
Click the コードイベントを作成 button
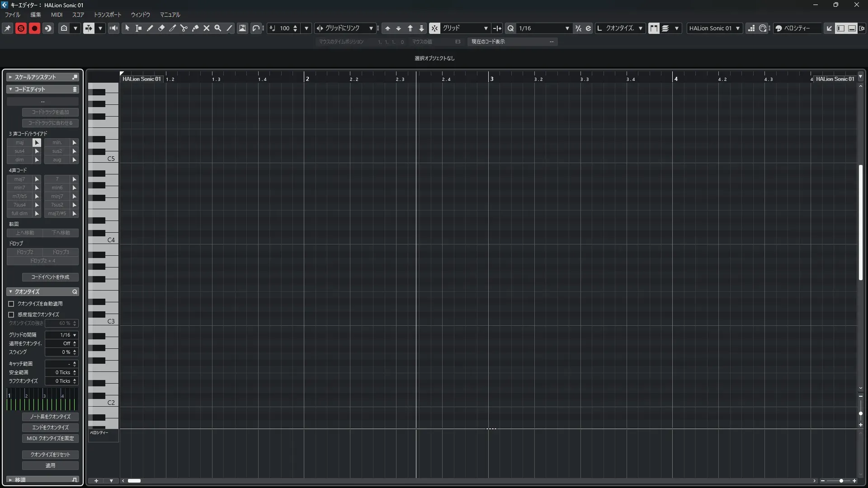point(50,277)
